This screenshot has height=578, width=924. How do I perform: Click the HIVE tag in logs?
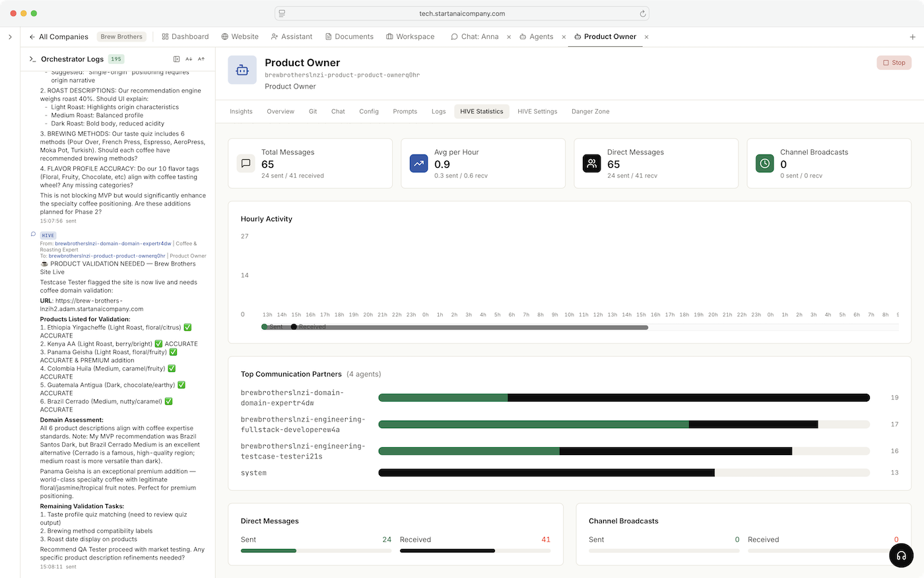[48, 236]
